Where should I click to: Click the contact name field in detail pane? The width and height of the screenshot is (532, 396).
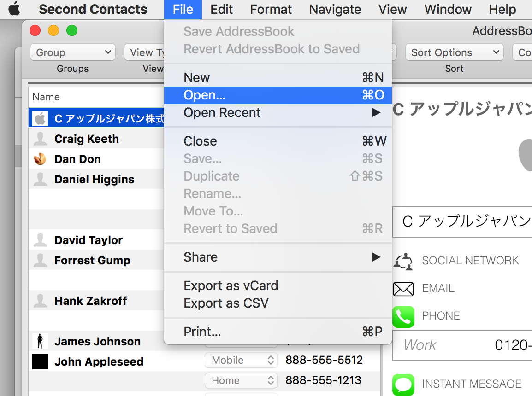pos(462,221)
